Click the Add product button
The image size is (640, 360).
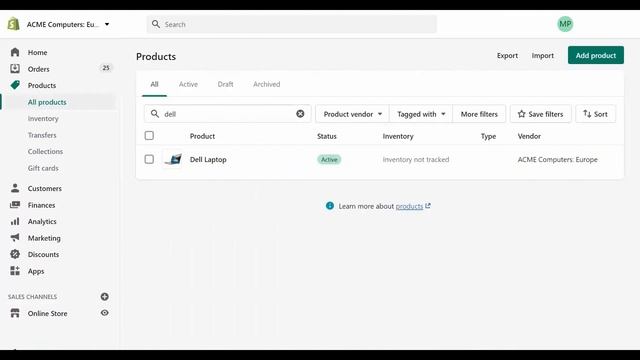tap(596, 56)
